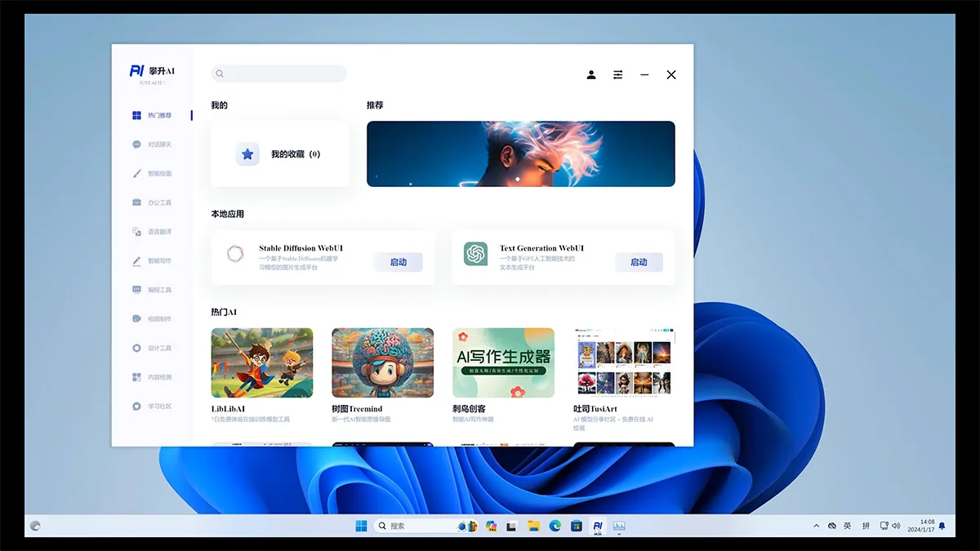Open the Copilot taskbar icon
The height and width of the screenshot is (551, 980).
point(491,526)
